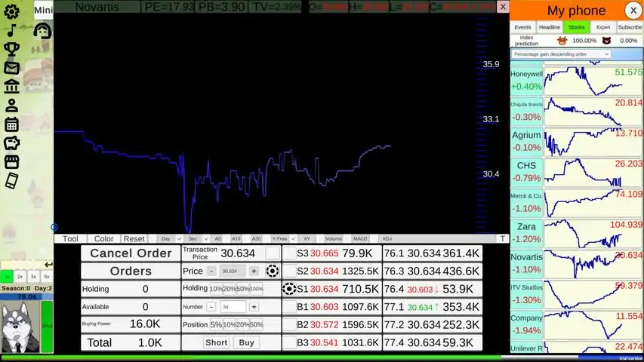Screen dimensions: 644x362
Task: Open the piggy bank savings icon
Action: pyautogui.click(x=11, y=143)
